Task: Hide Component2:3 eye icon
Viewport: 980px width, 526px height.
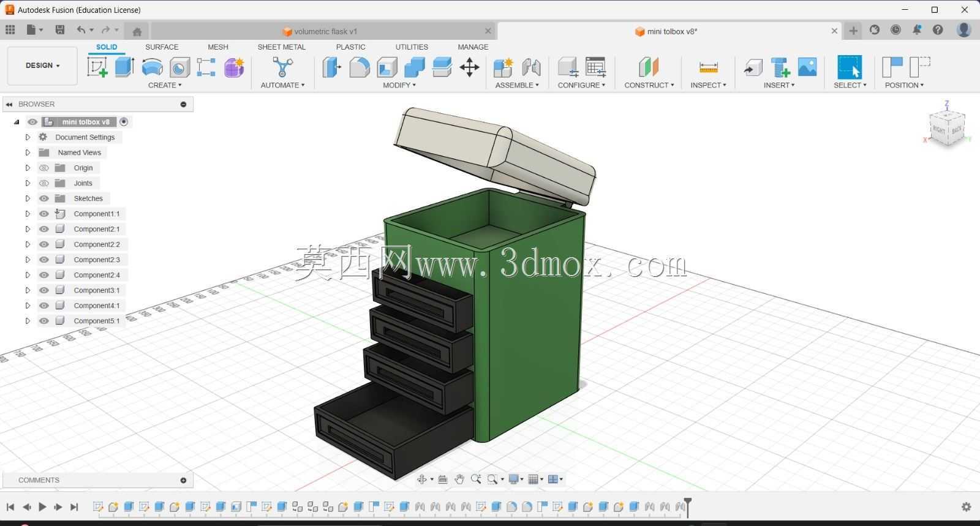Action: coord(44,260)
